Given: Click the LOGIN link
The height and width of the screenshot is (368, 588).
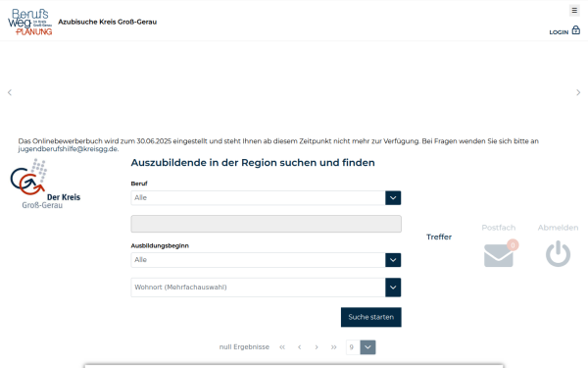Looking at the screenshot, I should tap(559, 32).
